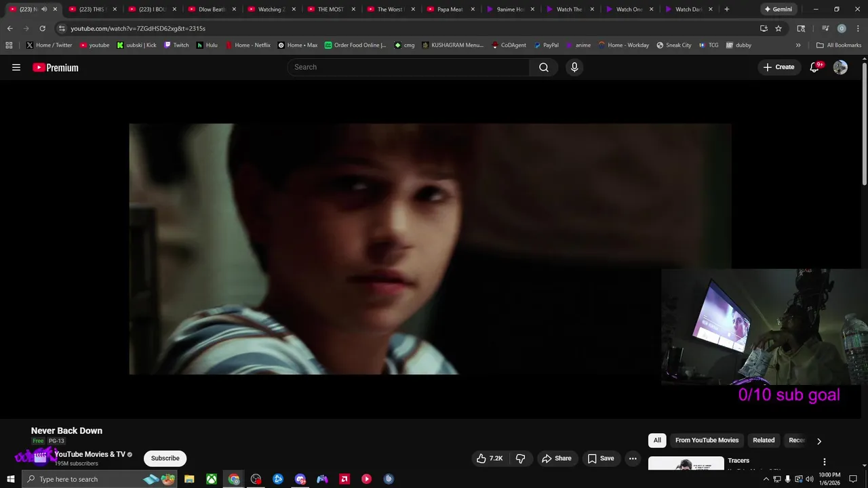
Task: Start voice search with the microphone
Action: click(x=574, y=67)
